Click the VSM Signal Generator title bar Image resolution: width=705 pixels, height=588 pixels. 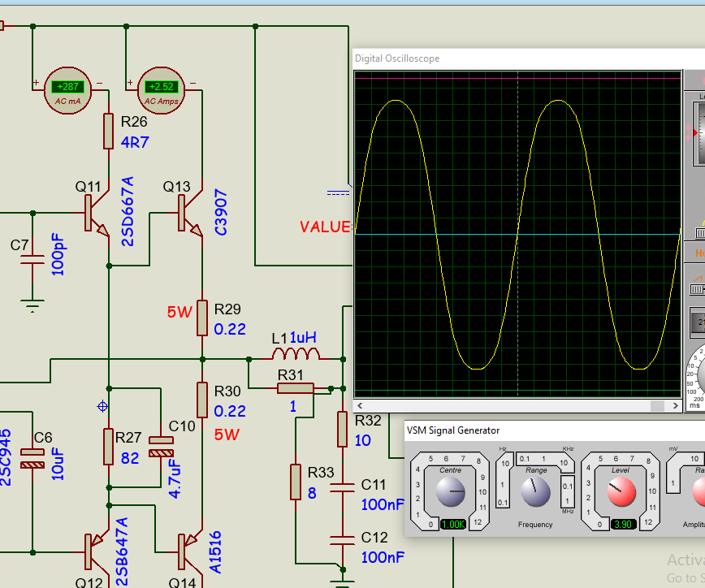click(555, 430)
